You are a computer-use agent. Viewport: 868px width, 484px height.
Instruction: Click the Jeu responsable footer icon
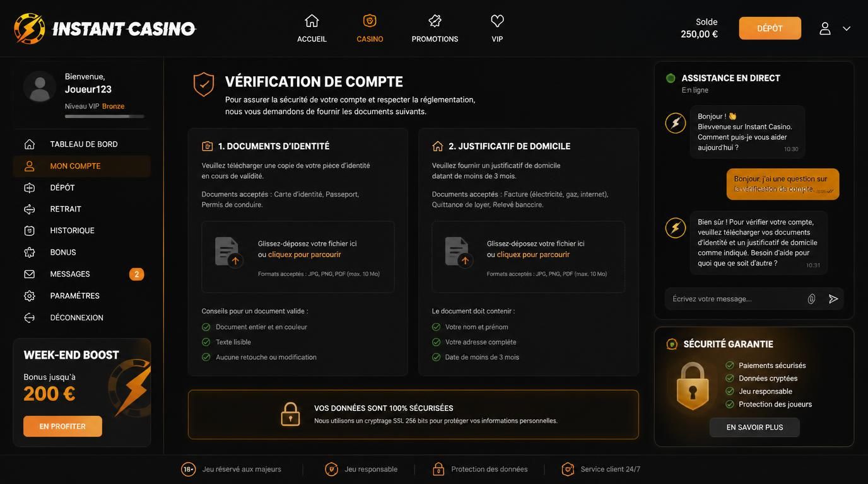coord(331,469)
